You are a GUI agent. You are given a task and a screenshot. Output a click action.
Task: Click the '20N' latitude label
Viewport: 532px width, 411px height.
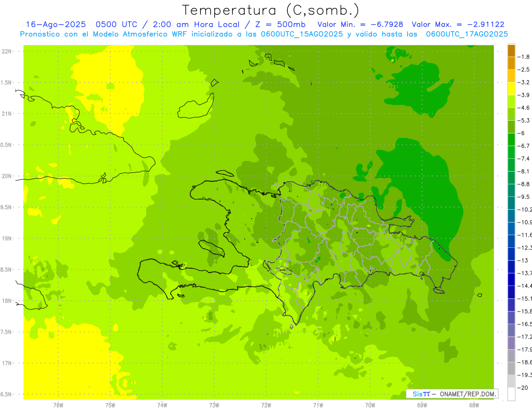pyautogui.click(x=7, y=176)
